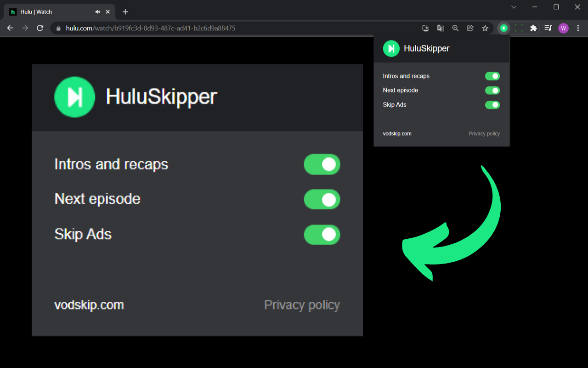Disable Intros and recaps in the enlarged panel
588x368 pixels.
point(322,164)
